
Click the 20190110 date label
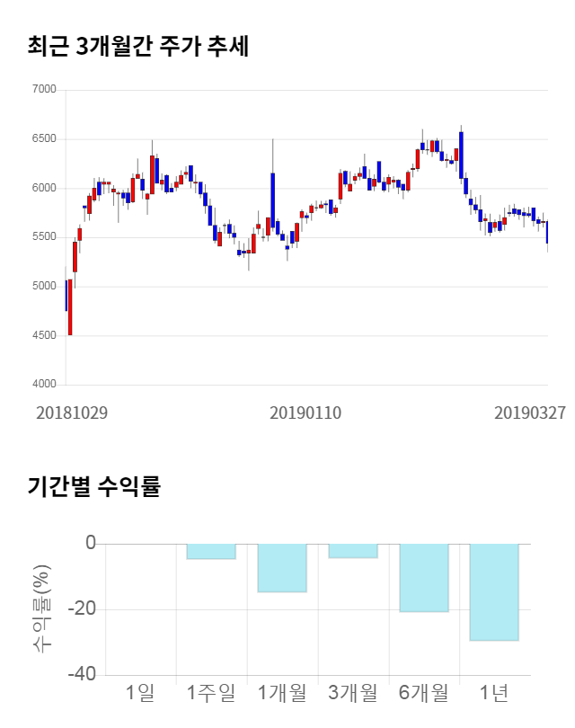point(305,413)
